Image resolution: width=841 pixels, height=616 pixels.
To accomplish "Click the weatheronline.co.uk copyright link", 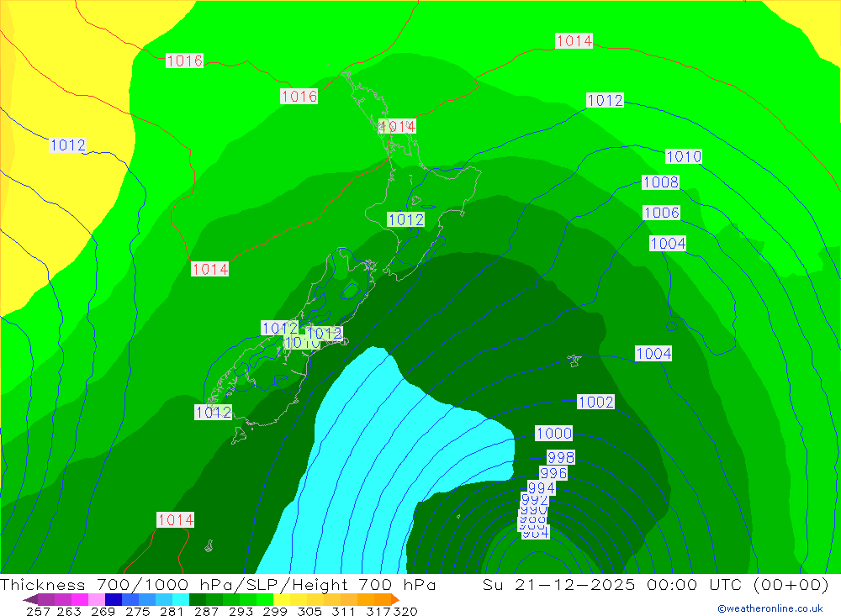I will (x=770, y=608).
